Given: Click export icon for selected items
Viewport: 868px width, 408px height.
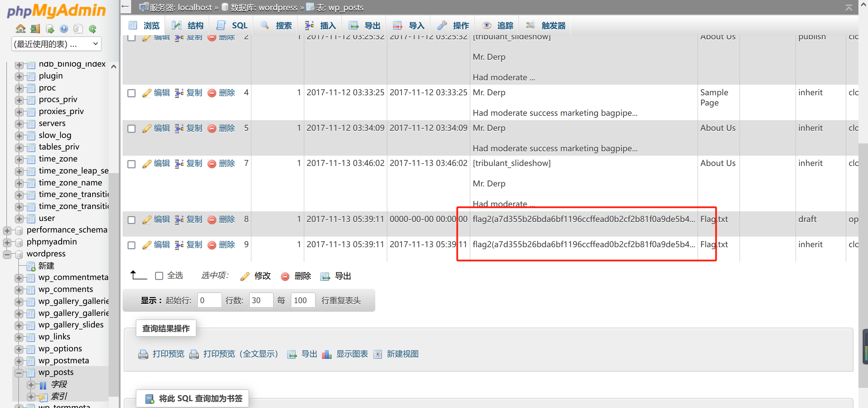Looking at the screenshot, I should 325,276.
